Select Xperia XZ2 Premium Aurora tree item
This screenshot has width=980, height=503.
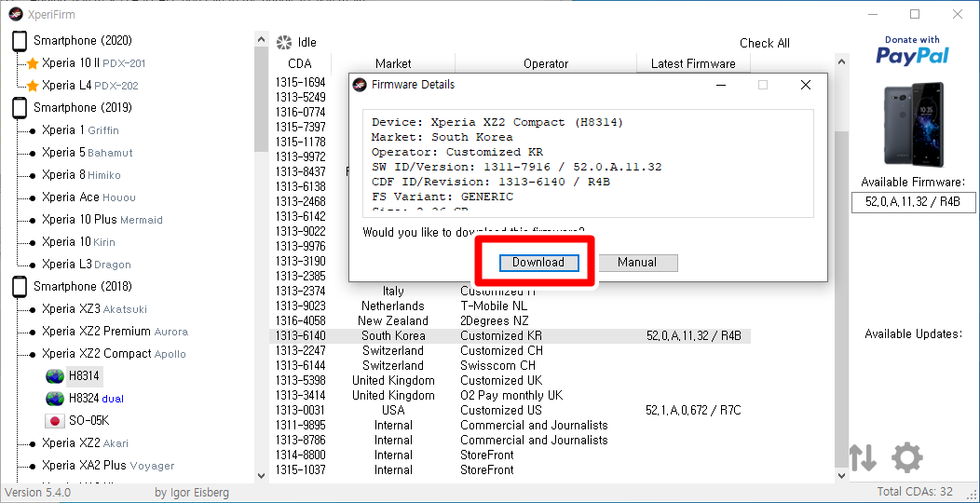click(x=115, y=332)
